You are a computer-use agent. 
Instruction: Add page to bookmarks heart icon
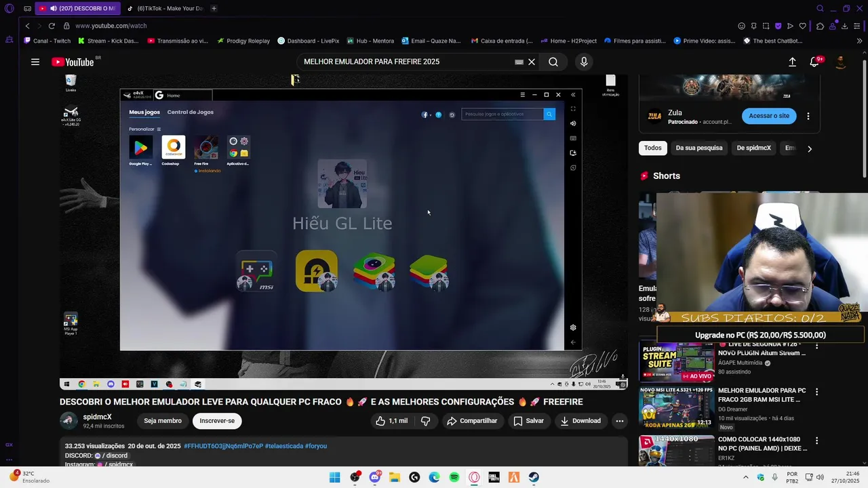(x=803, y=26)
